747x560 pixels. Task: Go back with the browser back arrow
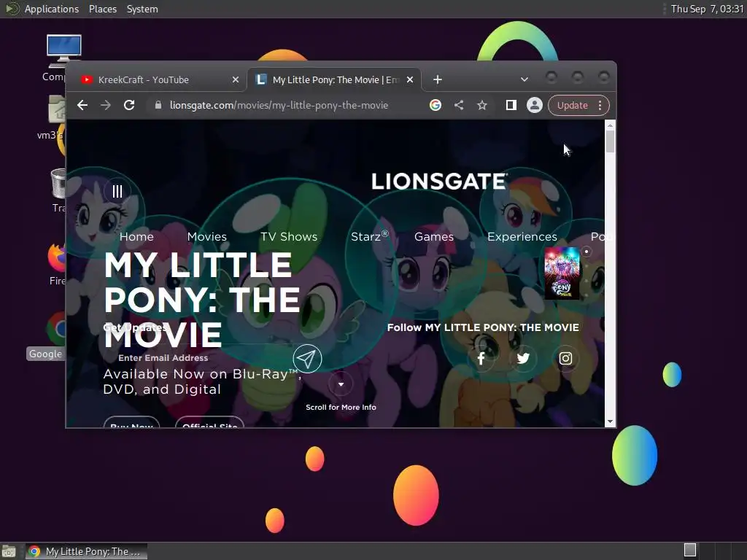click(x=82, y=105)
